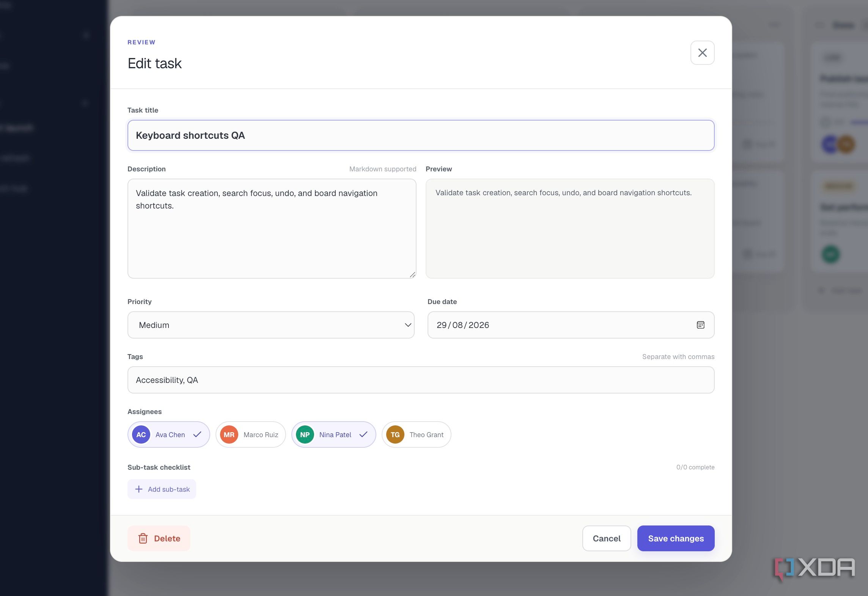Click the Cancel button
The width and height of the screenshot is (868, 596).
[607, 538]
